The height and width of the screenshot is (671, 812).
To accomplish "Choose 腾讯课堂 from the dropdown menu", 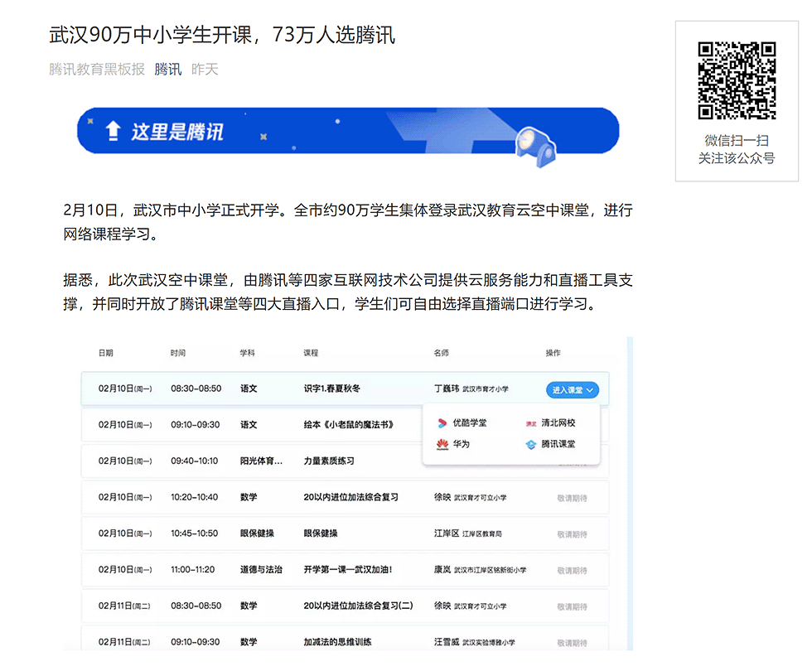I will [550, 444].
